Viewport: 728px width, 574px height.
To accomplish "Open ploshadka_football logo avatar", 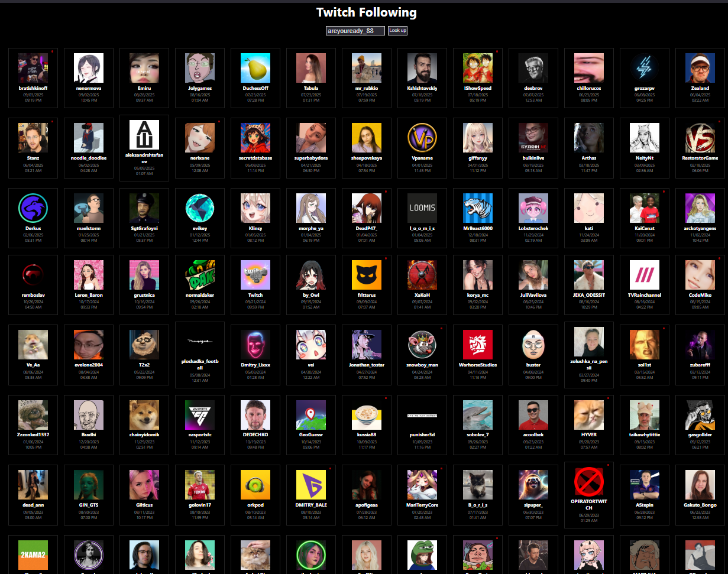I will point(200,342).
